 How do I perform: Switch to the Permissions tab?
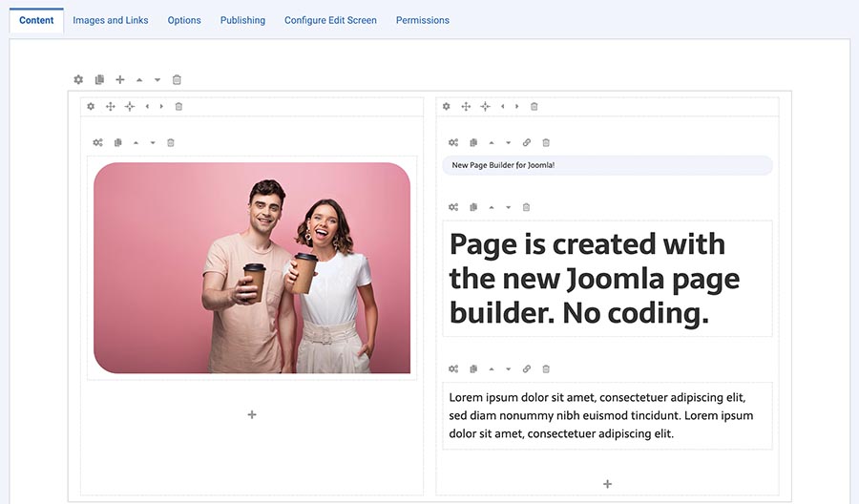coord(423,20)
